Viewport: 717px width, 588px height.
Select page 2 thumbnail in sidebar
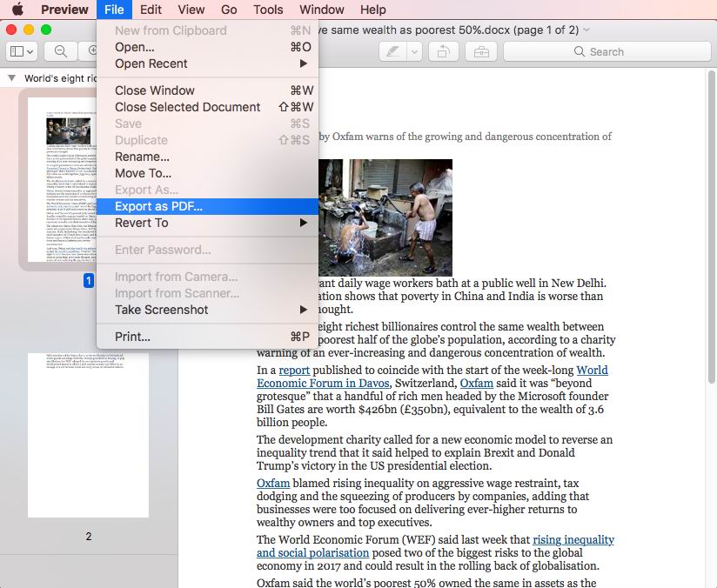pyautogui.click(x=88, y=435)
